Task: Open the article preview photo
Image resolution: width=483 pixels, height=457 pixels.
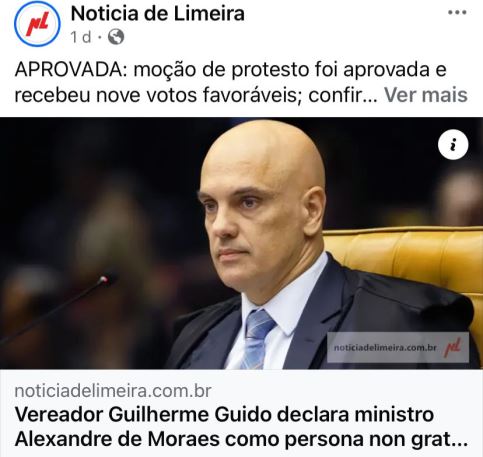Action: coord(241,243)
